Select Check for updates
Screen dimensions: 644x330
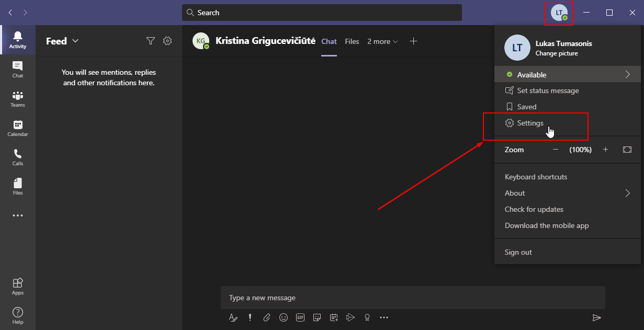coord(567,209)
